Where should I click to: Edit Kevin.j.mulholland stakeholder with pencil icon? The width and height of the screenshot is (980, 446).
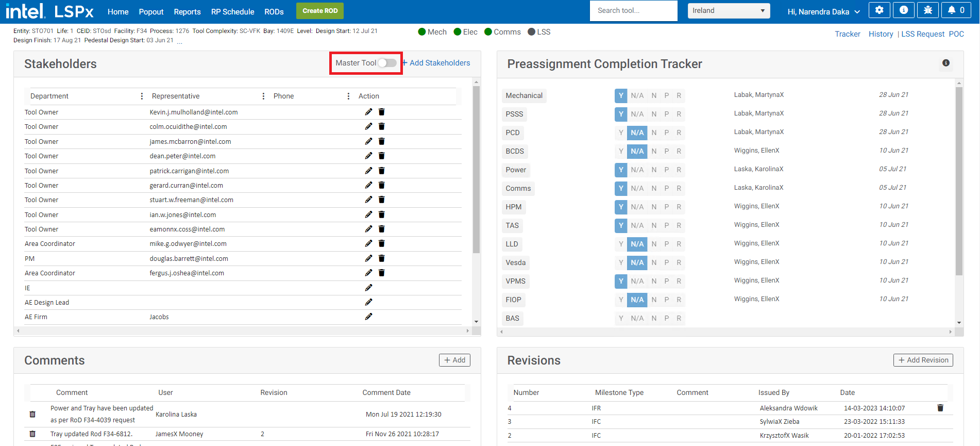click(368, 112)
